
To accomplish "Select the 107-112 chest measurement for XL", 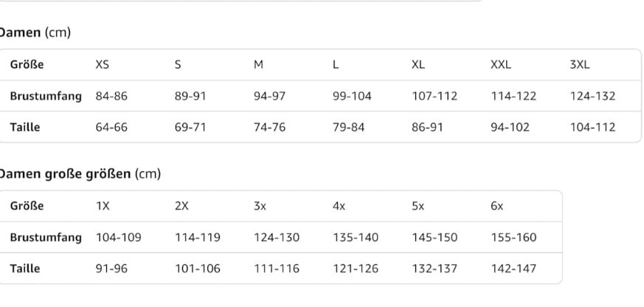I will tap(434, 96).
